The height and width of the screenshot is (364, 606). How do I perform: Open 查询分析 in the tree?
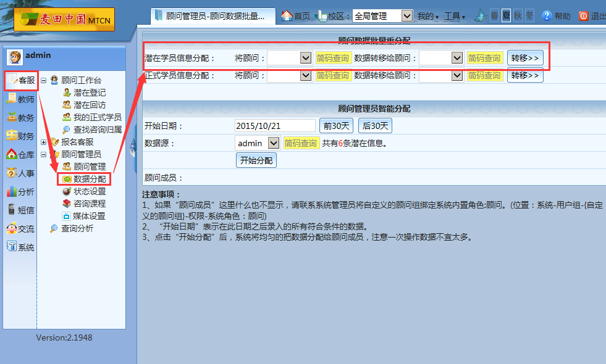(77, 228)
